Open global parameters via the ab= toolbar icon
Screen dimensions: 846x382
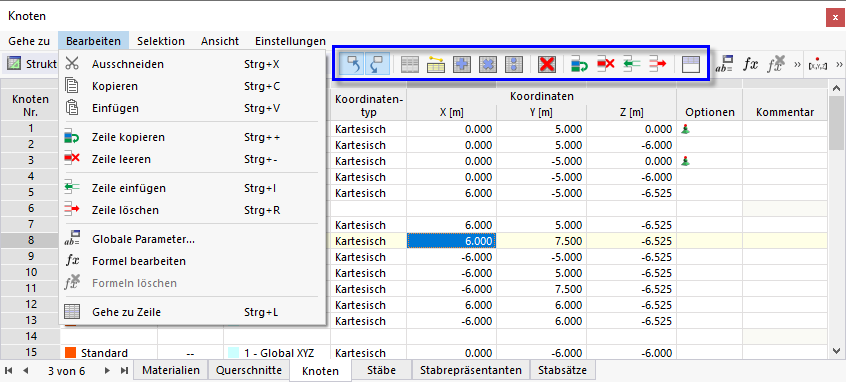(x=724, y=65)
